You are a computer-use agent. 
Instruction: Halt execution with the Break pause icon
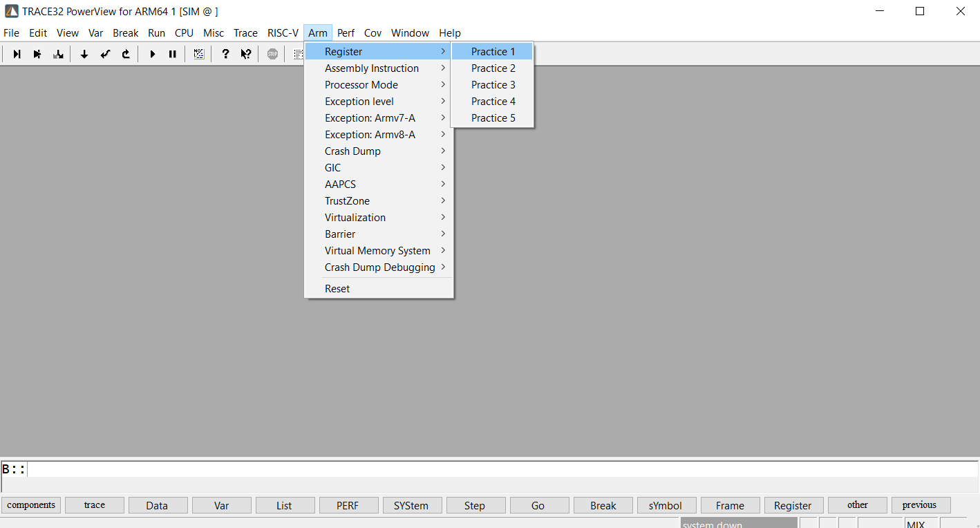[x=173, y=54]
